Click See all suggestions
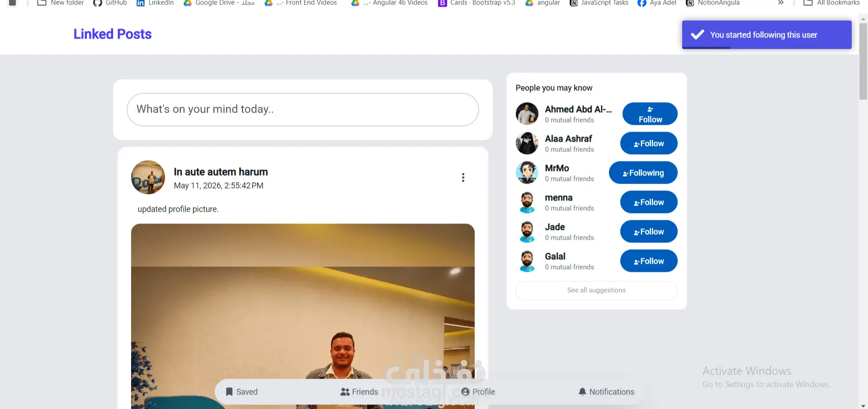The height and width of the screenshot is (409, 868). click(596, 290)
